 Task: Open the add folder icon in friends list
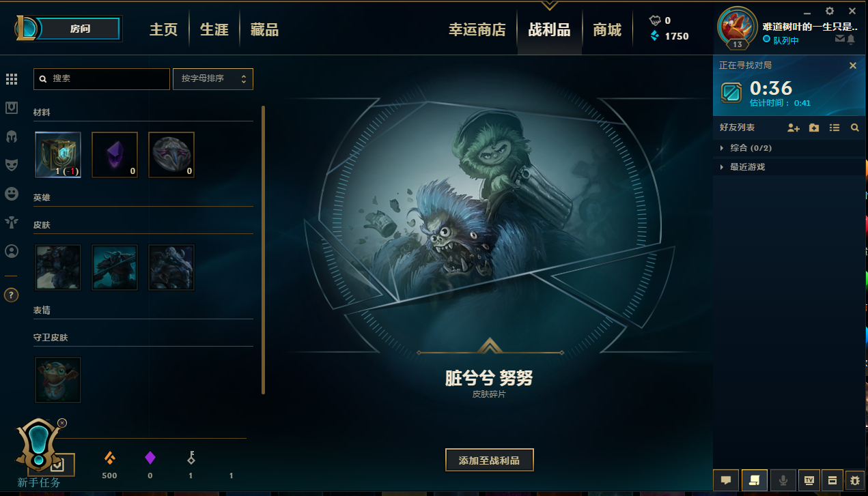coord(814,128)
